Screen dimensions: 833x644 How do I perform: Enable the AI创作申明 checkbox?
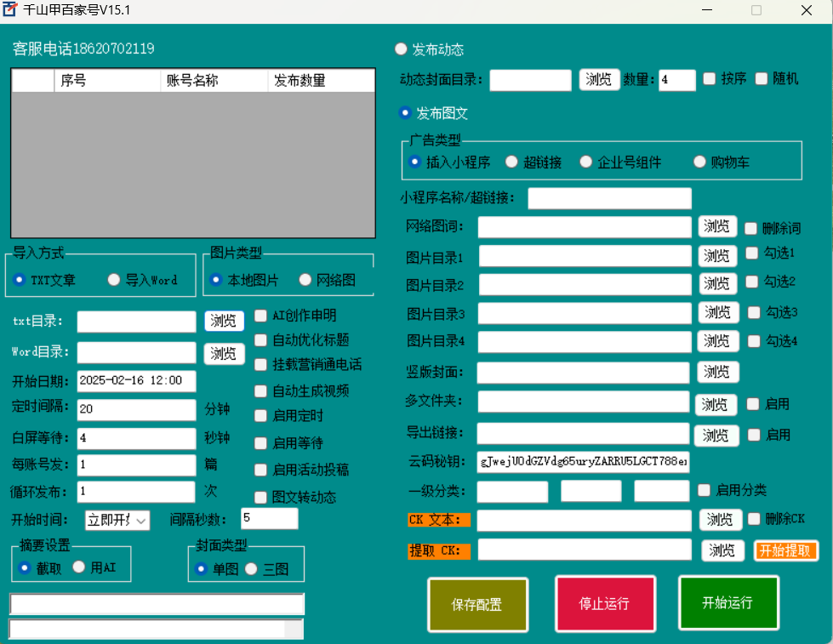pos(261,316)
